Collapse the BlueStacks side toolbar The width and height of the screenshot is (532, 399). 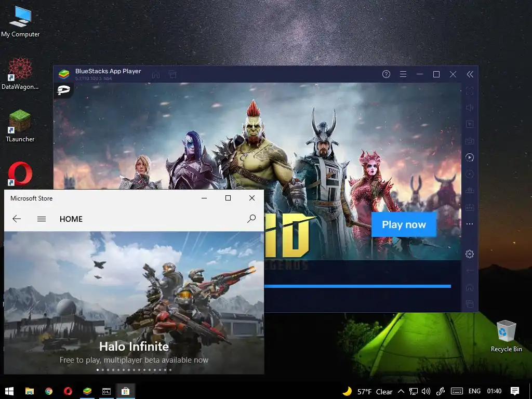(x=470, y=74)
